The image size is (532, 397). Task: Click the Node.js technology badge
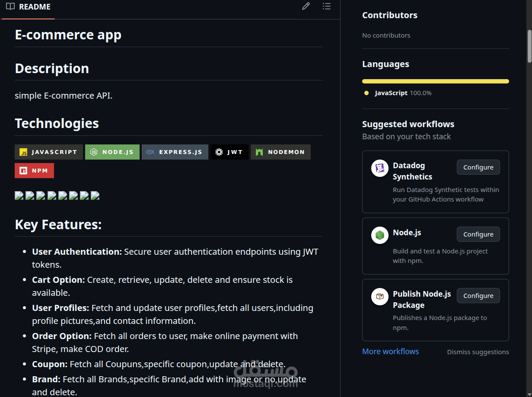112,152
